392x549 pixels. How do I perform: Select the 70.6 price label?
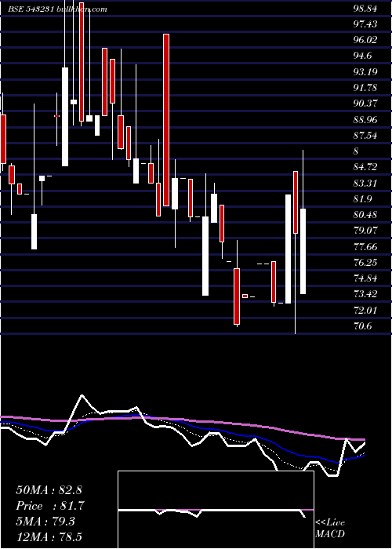(362, 326)
